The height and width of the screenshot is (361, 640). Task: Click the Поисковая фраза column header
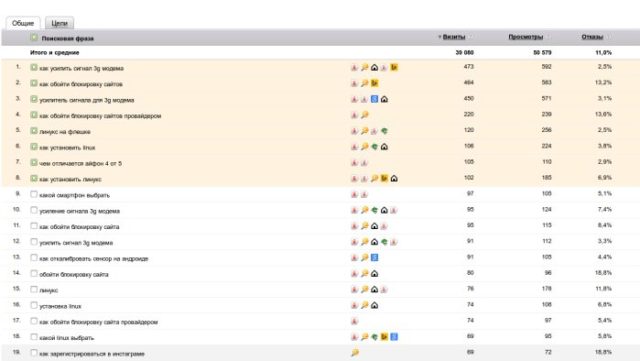point(68,38)
